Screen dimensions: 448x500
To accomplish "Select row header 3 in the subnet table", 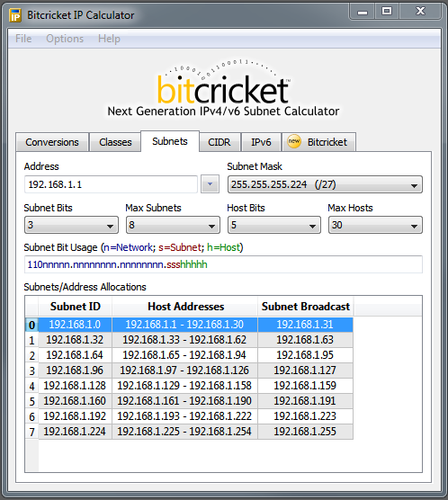I will pyautogui.click(x=31, y=371).
